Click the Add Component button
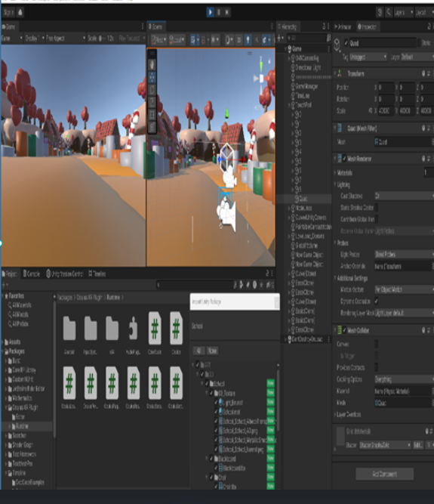Screen dimensions: 434x504 pyautogui.click(x=385, y=474)
